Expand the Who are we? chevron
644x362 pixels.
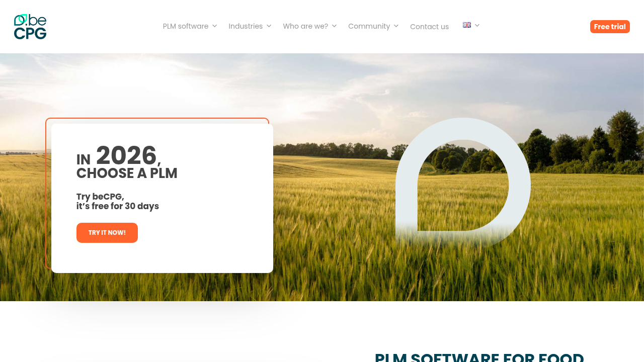click(334, 26)
